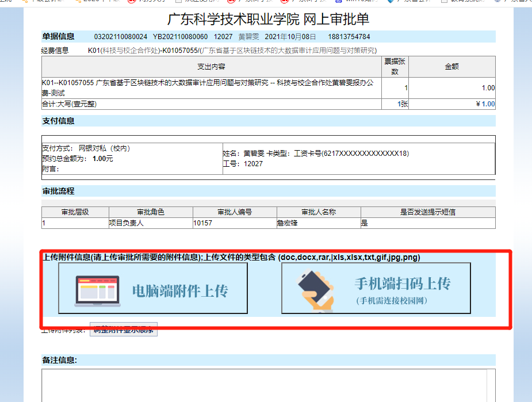Click the 工号: 12027 text

pyautogui.click(x=243, y=164)
